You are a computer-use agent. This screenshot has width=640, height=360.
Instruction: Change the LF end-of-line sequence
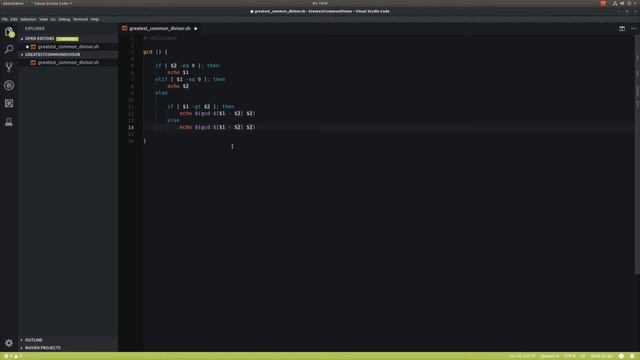point(583,356)
